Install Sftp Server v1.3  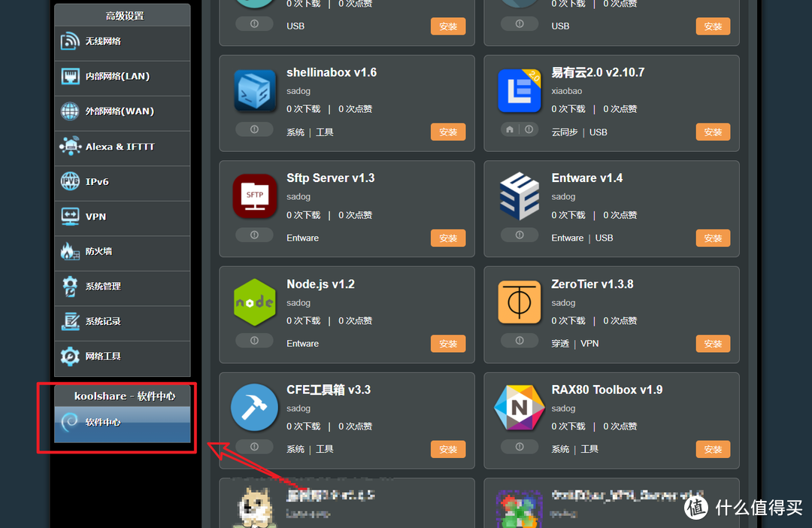coord(448,238)
